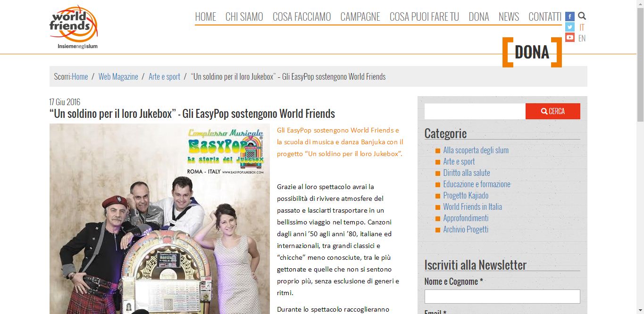Open category World Friends in Italia
The height and width of the screenshot is (314, 644).
click(x=472, y=207)
